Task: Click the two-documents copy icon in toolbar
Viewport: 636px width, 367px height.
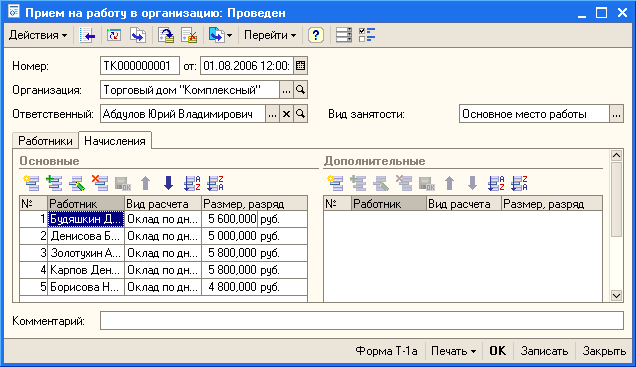Action: [138, 35]
